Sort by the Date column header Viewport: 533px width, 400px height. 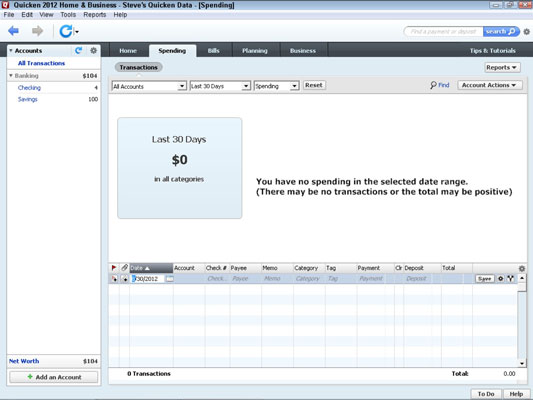[151, 268]
